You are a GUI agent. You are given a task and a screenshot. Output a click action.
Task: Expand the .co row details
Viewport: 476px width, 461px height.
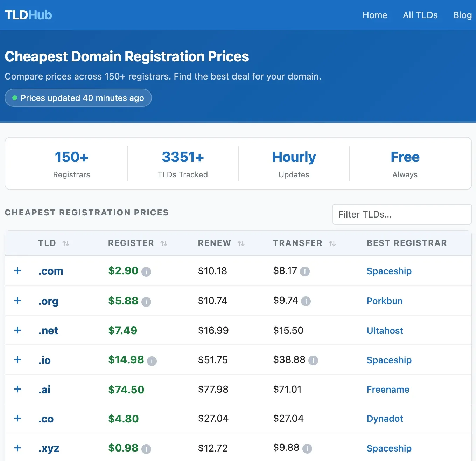pyautogui.click(x=17, y=418)
